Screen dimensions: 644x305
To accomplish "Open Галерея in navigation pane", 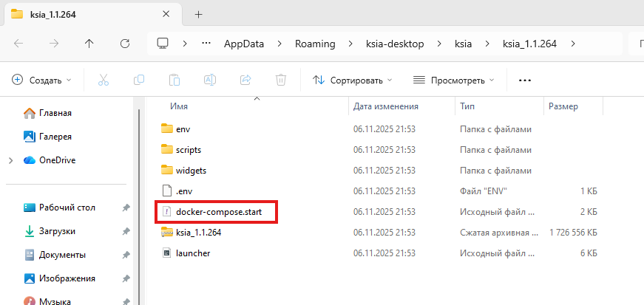I will pos(55,137).
